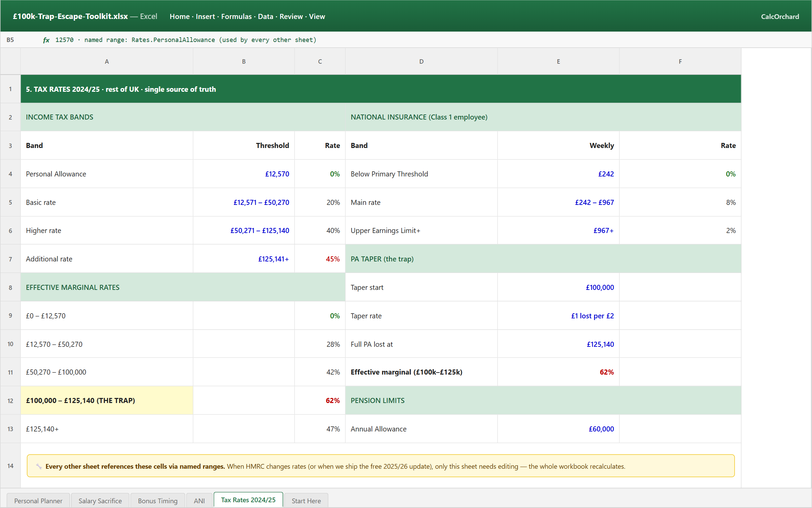Click the PENSION LIMITS section header

coord(543,401)
